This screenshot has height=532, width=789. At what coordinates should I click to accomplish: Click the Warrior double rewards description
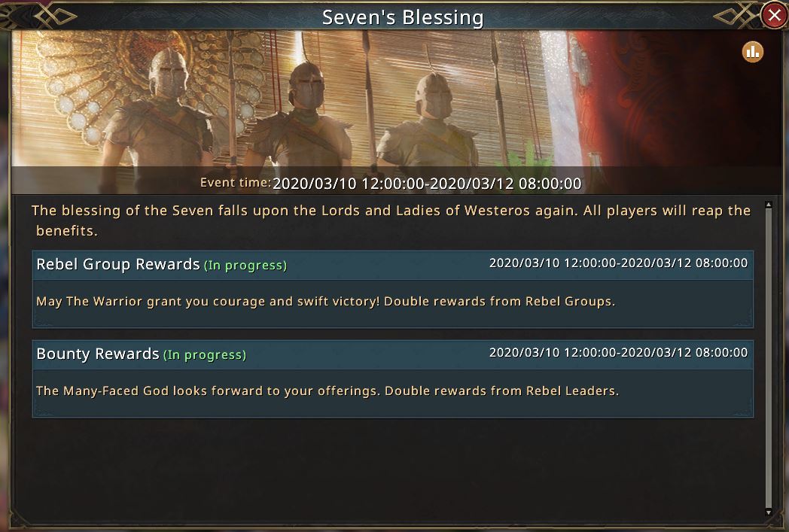click(325, 301)
